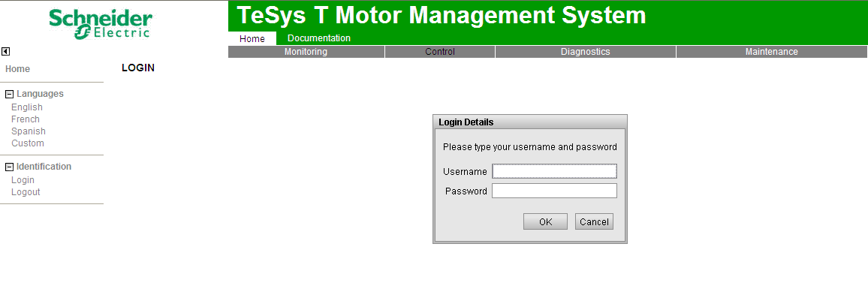
Task: Collapse the sidebar with the left arrow icon
Action: click(x=5, y=52)
